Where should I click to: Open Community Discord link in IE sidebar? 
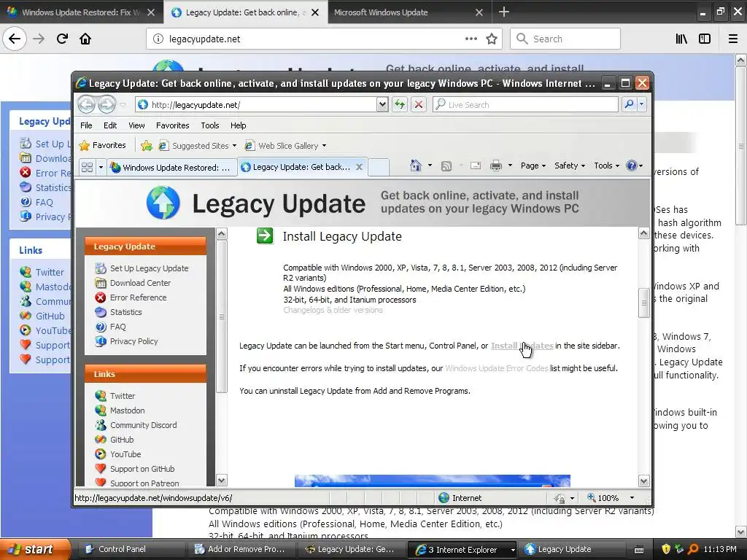pos(144,425)
